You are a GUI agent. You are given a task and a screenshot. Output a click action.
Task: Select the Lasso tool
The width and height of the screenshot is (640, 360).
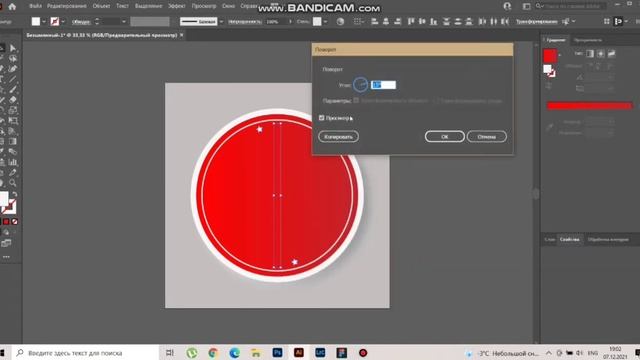pyautogui.click(x=13, y=58)
